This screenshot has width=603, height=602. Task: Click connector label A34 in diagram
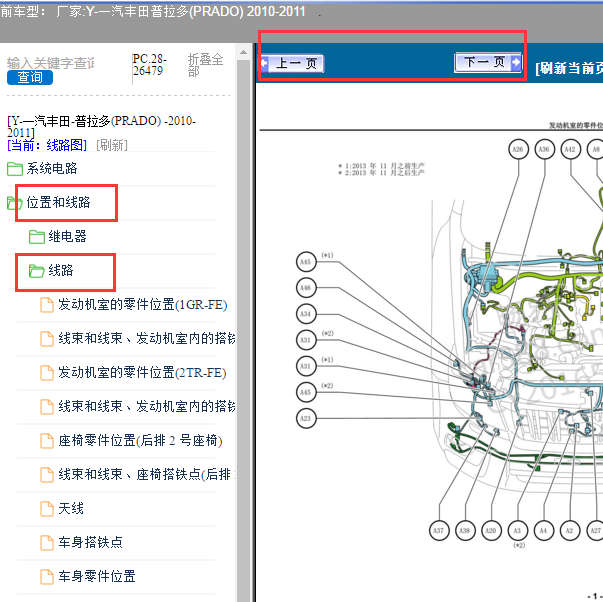306,314
